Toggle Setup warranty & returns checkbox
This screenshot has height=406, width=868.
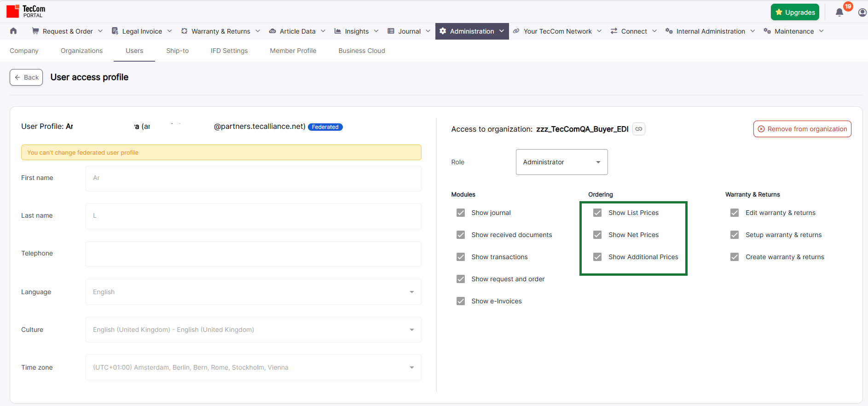735,235
